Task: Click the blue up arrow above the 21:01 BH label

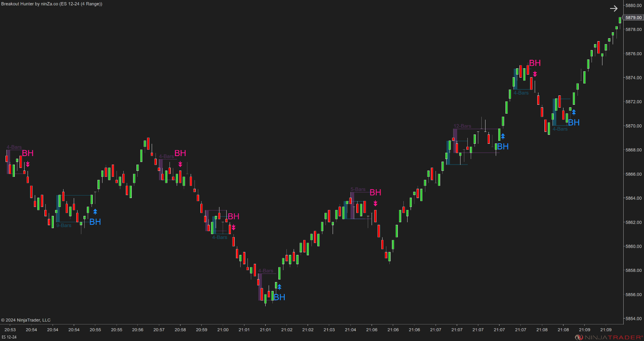Action: pos(279,287)
